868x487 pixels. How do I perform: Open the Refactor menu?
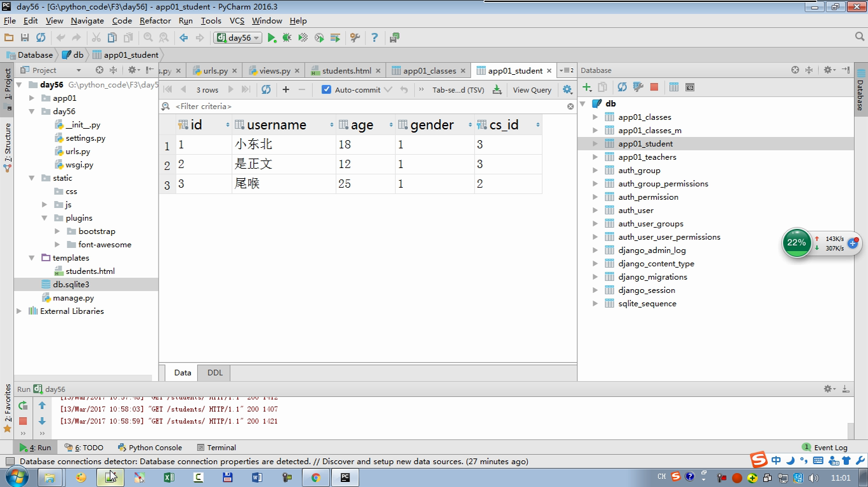(x=155, y=21)
